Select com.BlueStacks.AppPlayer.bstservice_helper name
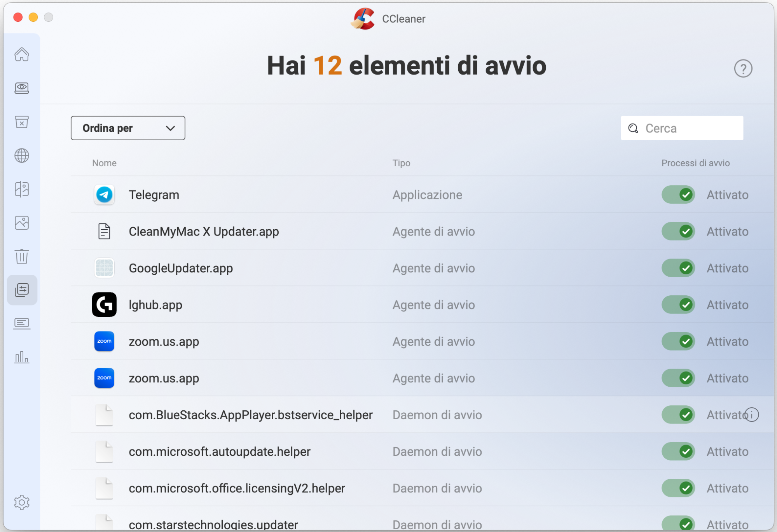777x532 pixels. point(250,415)
